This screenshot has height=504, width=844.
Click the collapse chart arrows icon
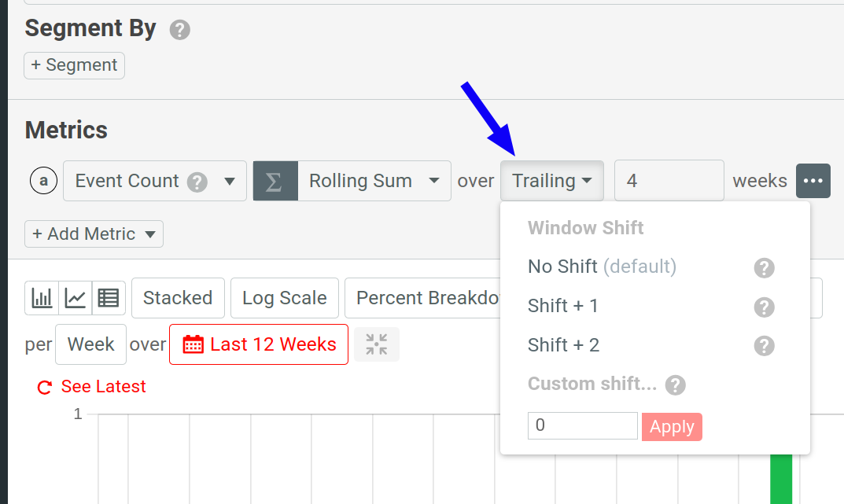[376, 344]
